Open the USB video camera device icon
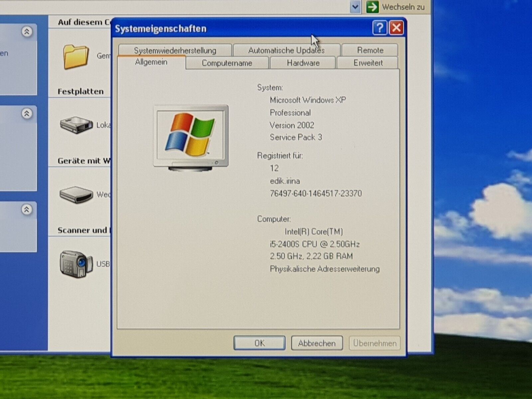The image size is (532, 399). click(76, 264)
